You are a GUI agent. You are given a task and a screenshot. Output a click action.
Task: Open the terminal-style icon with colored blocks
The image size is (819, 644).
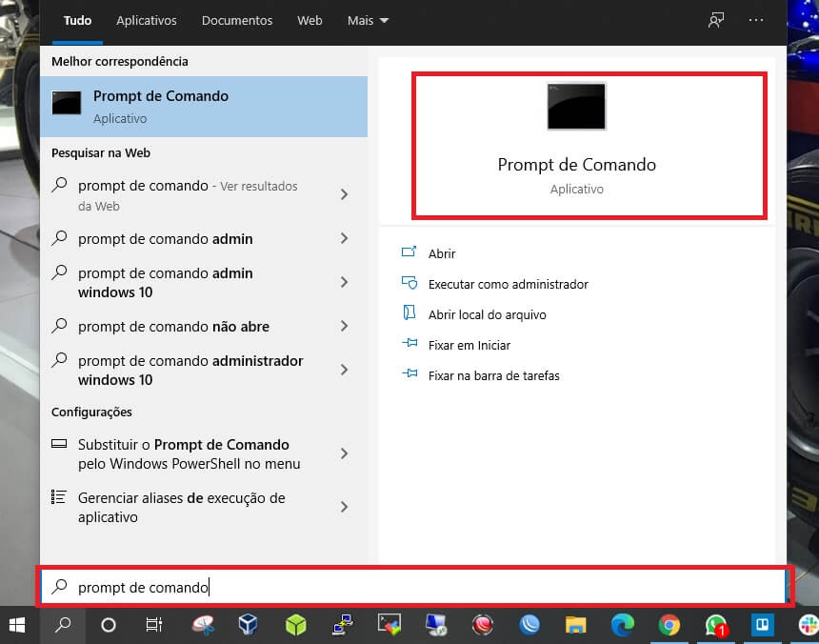[x=390, y=625]
